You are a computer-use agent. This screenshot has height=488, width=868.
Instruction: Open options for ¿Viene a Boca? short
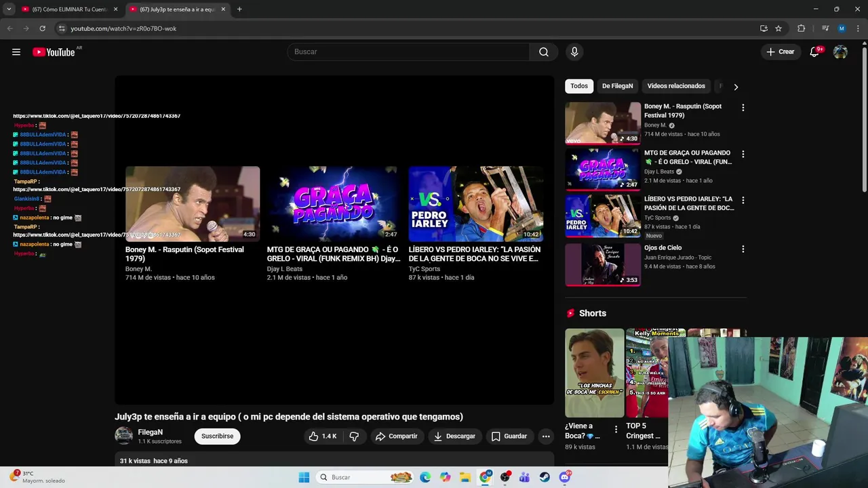coord(616,429)
